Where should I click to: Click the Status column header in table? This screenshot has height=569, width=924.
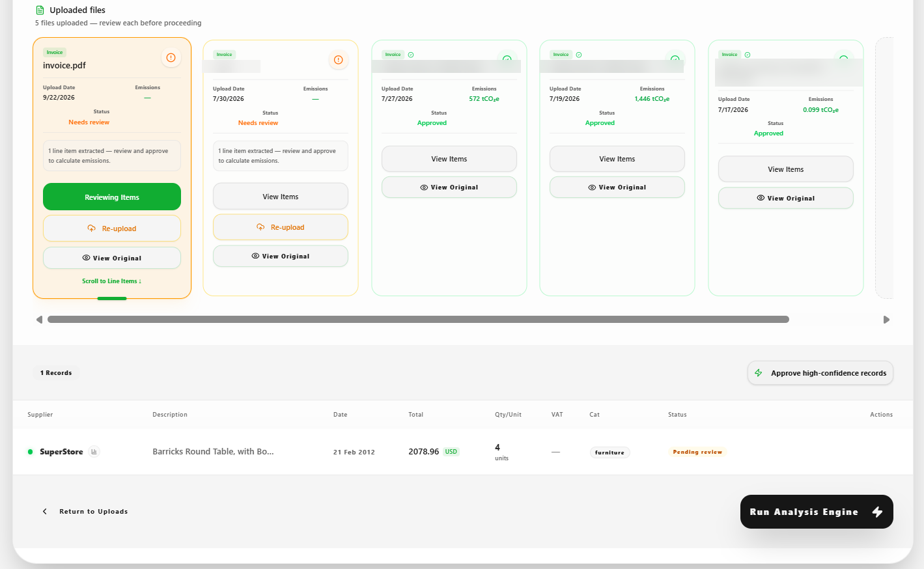click(x=677, y=415)
